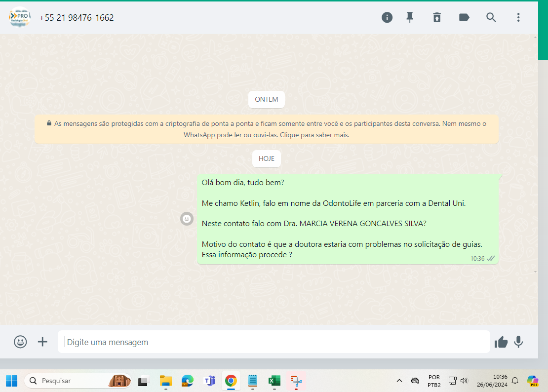Pin this conversation with the pin icon
This screenshot has height=392, width=548.
pos(410,18)
